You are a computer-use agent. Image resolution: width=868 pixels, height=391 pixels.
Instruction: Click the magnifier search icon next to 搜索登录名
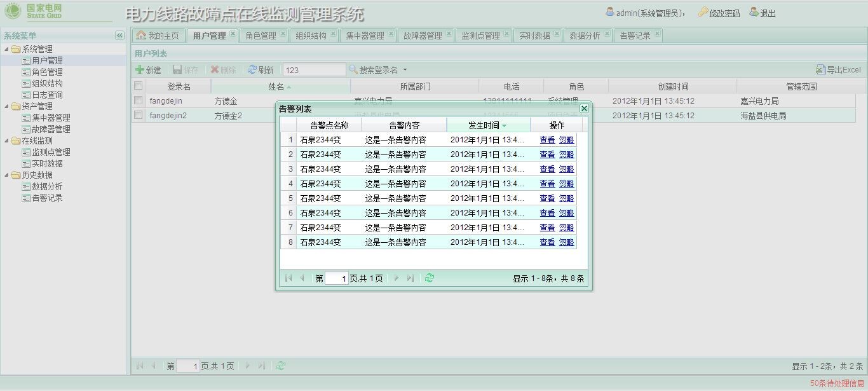tap(353, 70)
